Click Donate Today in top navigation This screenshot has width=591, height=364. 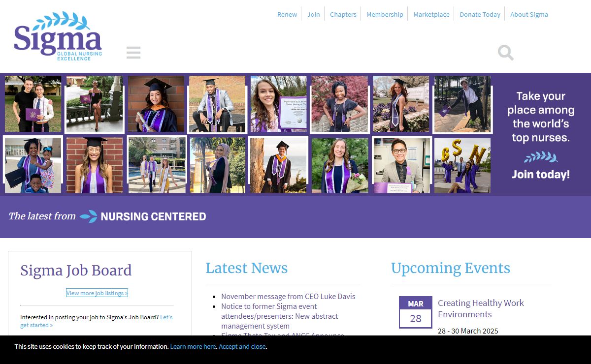pyautogui.click(x=480, y=14)
